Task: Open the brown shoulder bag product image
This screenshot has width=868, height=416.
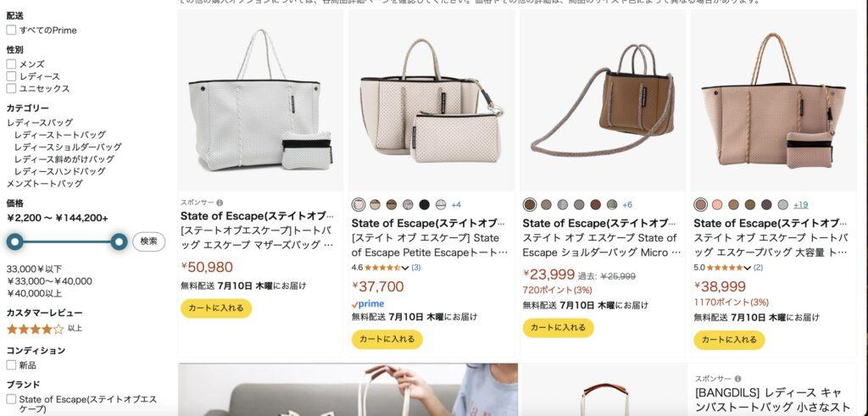Action: (603, 100)
